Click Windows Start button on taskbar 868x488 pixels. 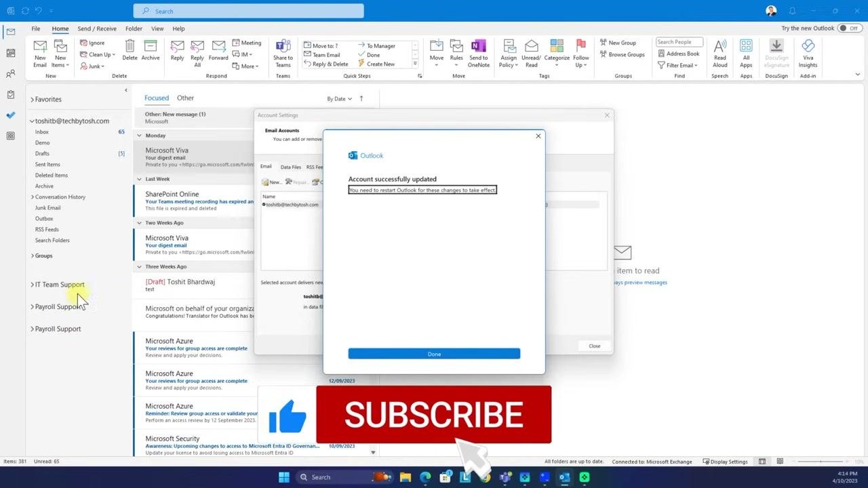coord(284,477)
